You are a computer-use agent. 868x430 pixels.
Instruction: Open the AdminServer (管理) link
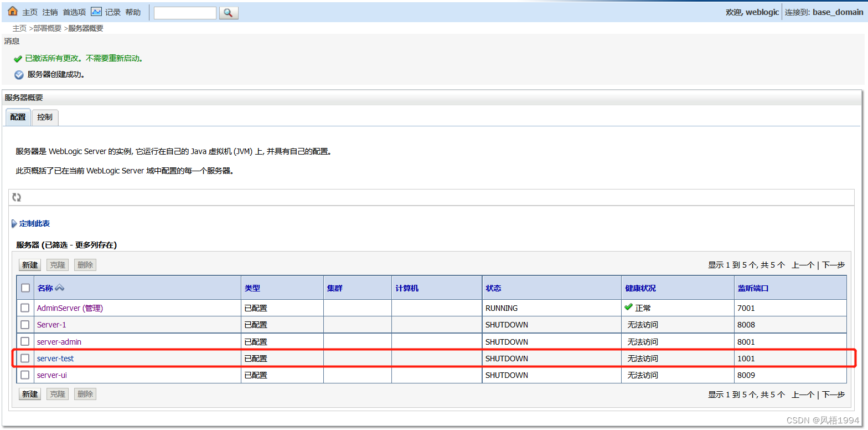click(70, 308)
